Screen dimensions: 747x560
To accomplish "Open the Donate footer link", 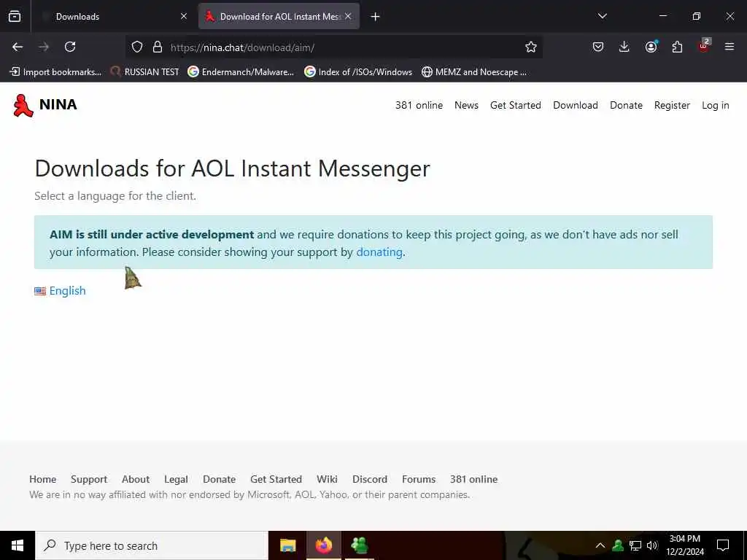I will (219, 479).
